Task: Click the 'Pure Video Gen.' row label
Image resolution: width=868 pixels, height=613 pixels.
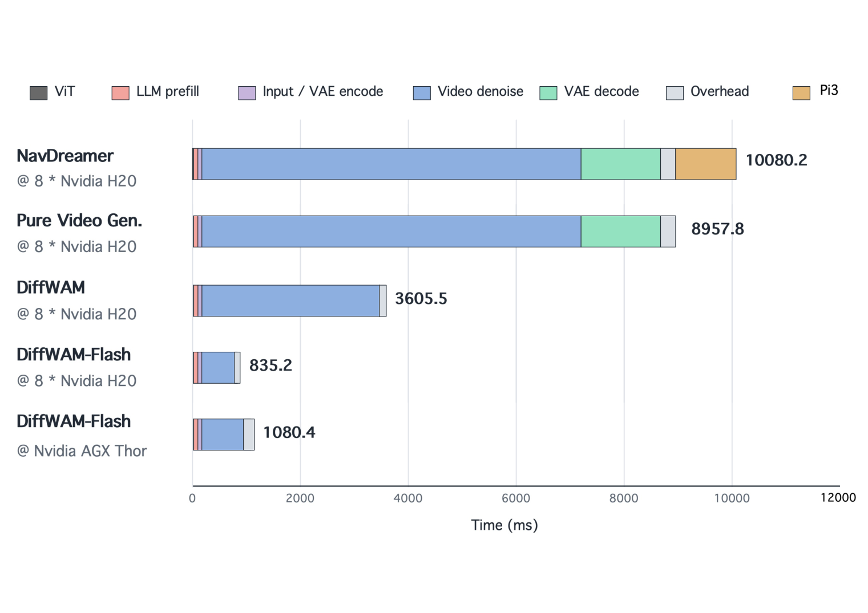Action: coord(79,221)
